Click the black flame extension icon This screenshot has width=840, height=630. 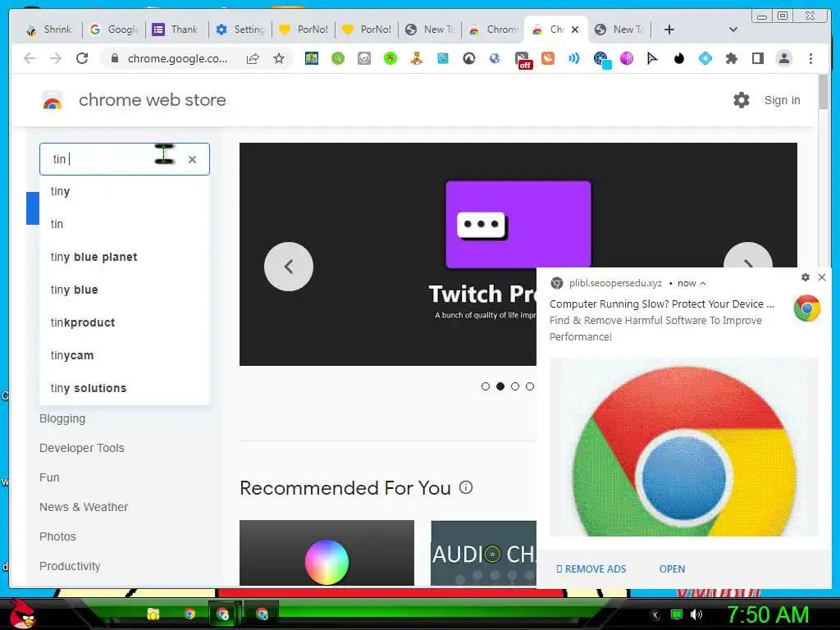pyautogui.click(x=678, y=58)
